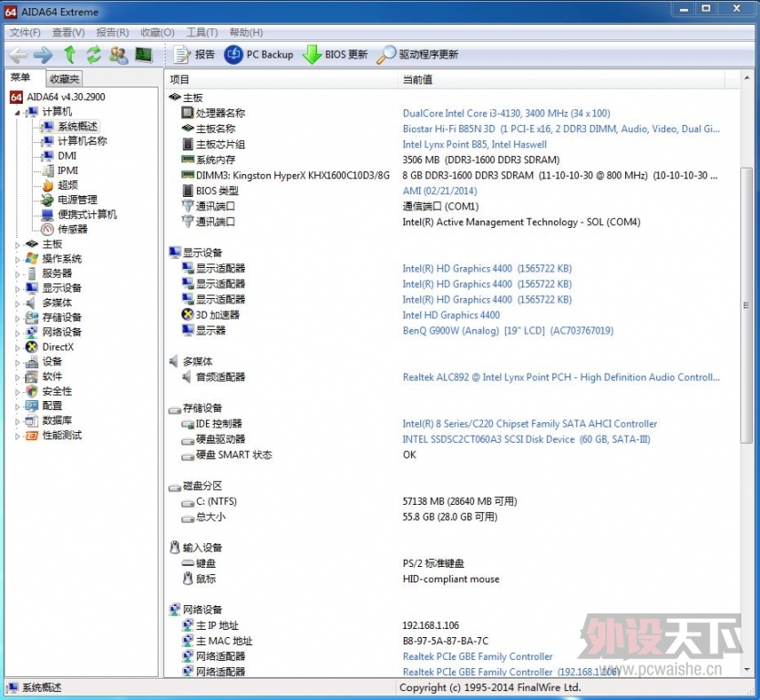Click the Forward navigation arrow
This screenshot has width=760, height=700.
[x=43, y=55]
